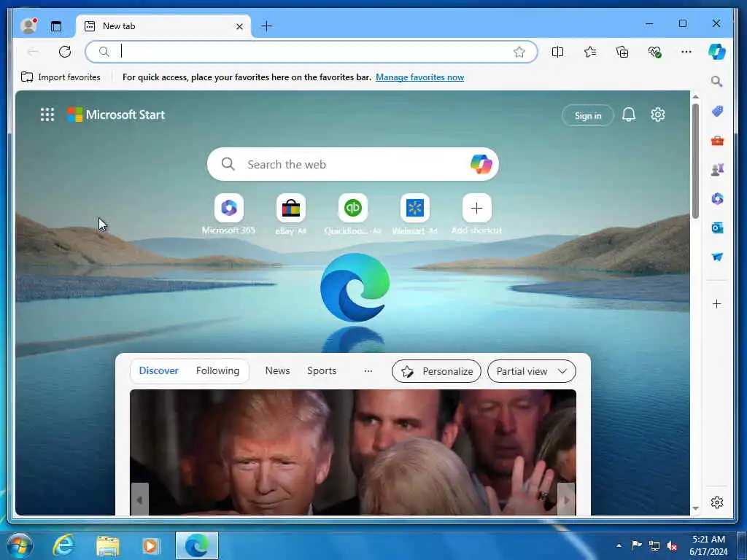Open Collections panel

[x=622, y=52]
